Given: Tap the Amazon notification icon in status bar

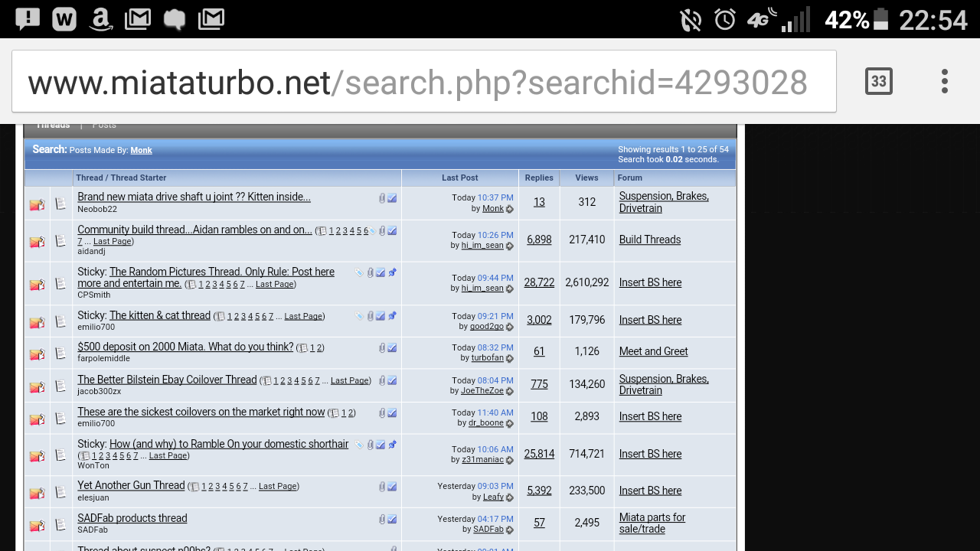Looking at the screenshot, I should click(x=100, y=19).
